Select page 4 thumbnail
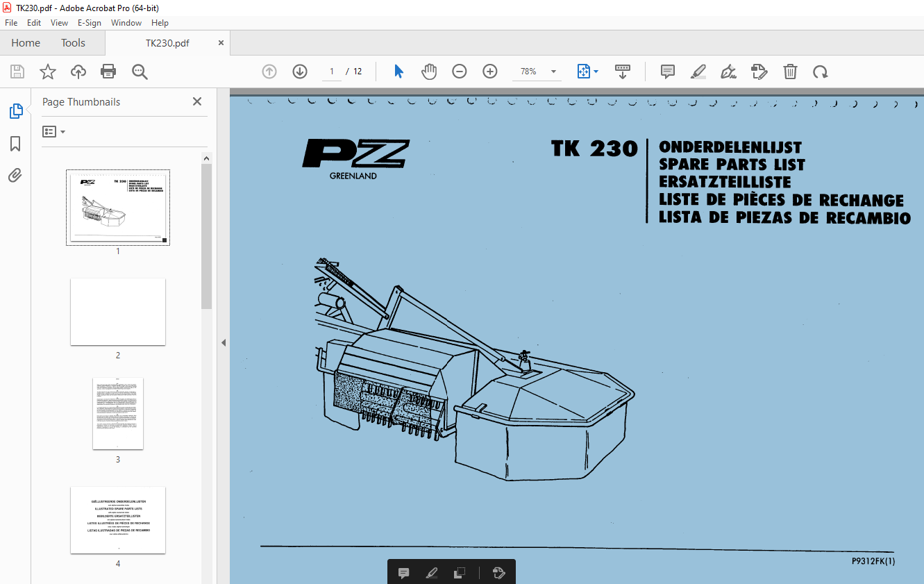The height and width of the screenshot is (584, 924). [x=118, y=520]
